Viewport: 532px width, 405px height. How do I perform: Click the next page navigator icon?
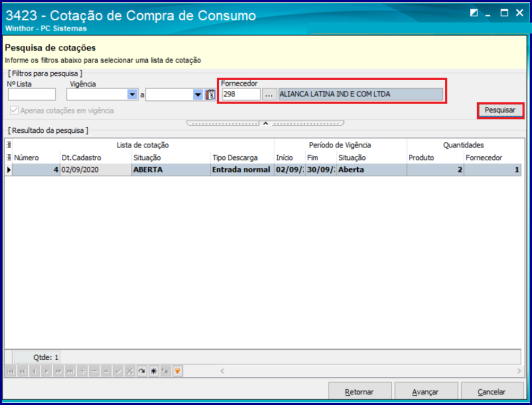pos(58,371)
